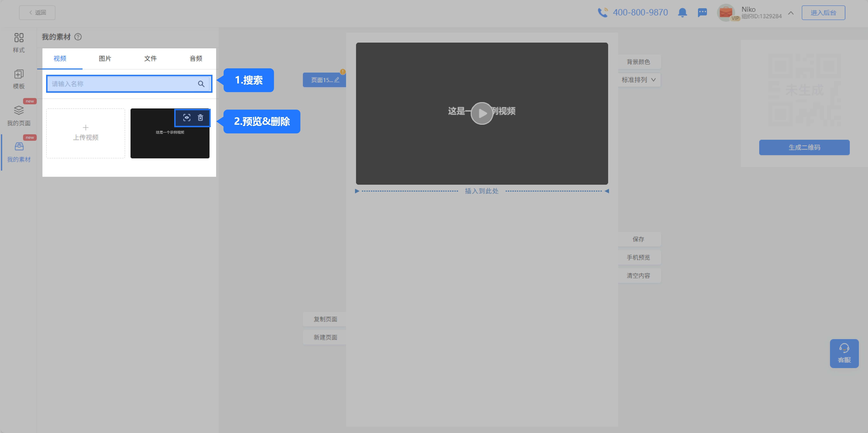This screenshot has height=433, width=868.
Task: Switch to the 音频 tab
Action: 196,59
